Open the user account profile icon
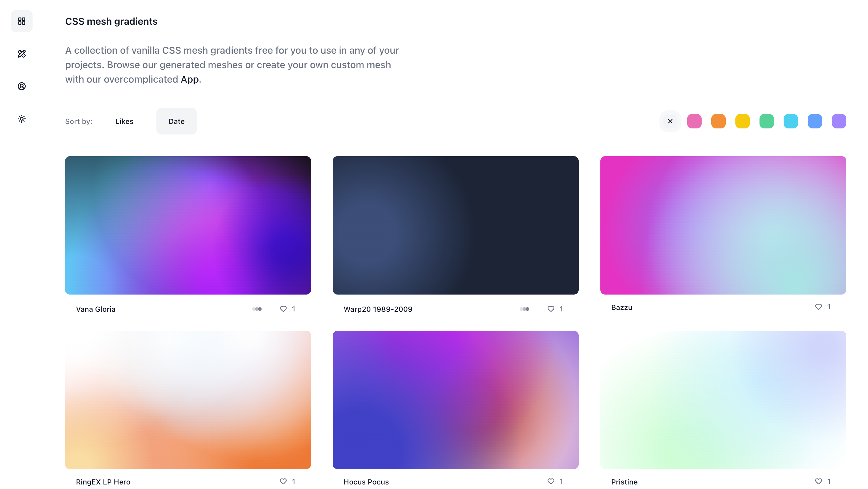The image size is (868, 489). click(22, 86)
